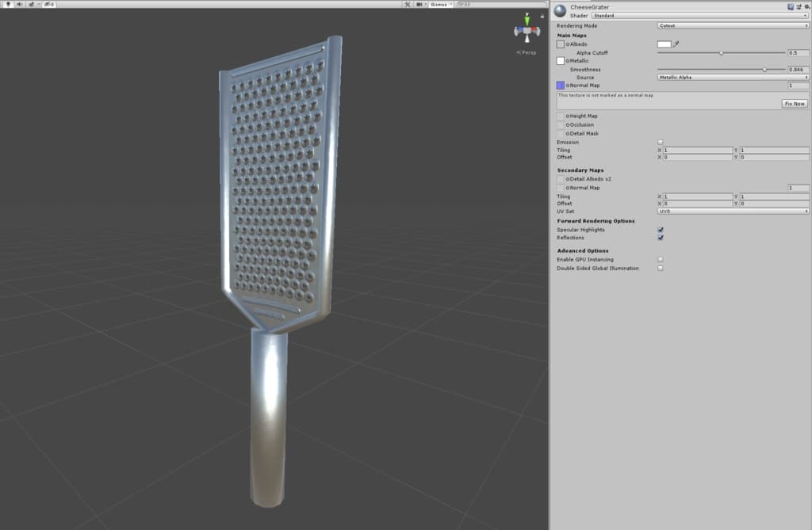Screen dimensions: 812x530
Task: Disable the Specular Highlights checkbox
Action: (x=661, y=230)
